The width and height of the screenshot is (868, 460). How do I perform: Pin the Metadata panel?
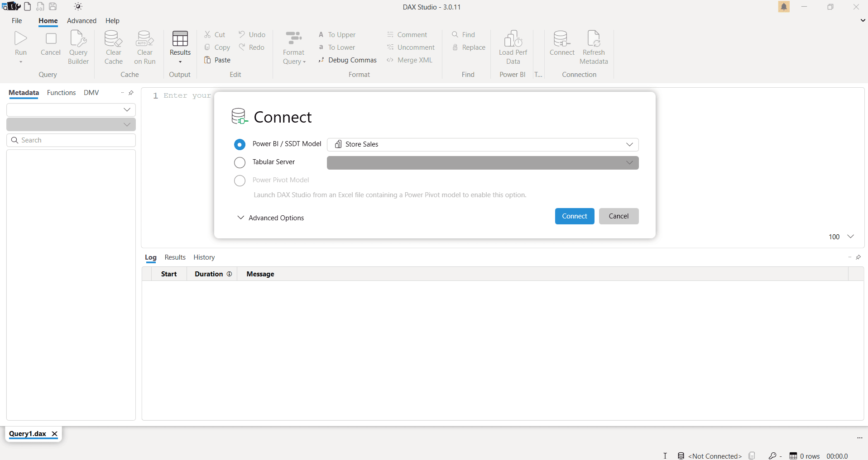coord(131,93)
